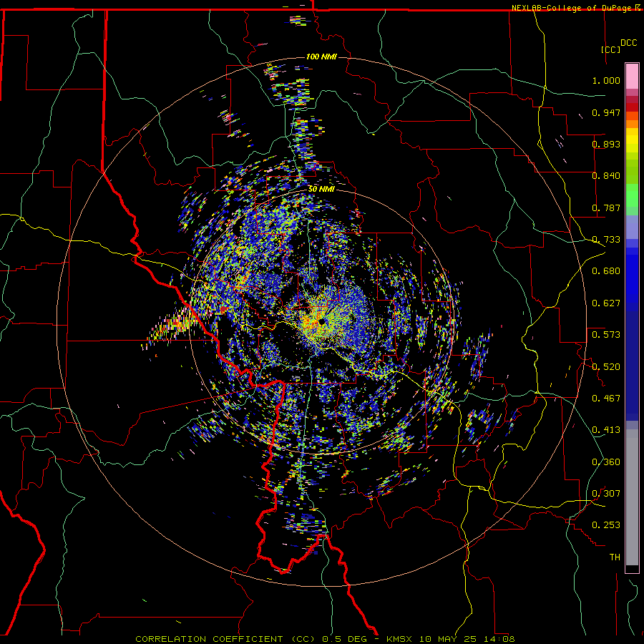Click the radar site center black dot

pos(321,321)
